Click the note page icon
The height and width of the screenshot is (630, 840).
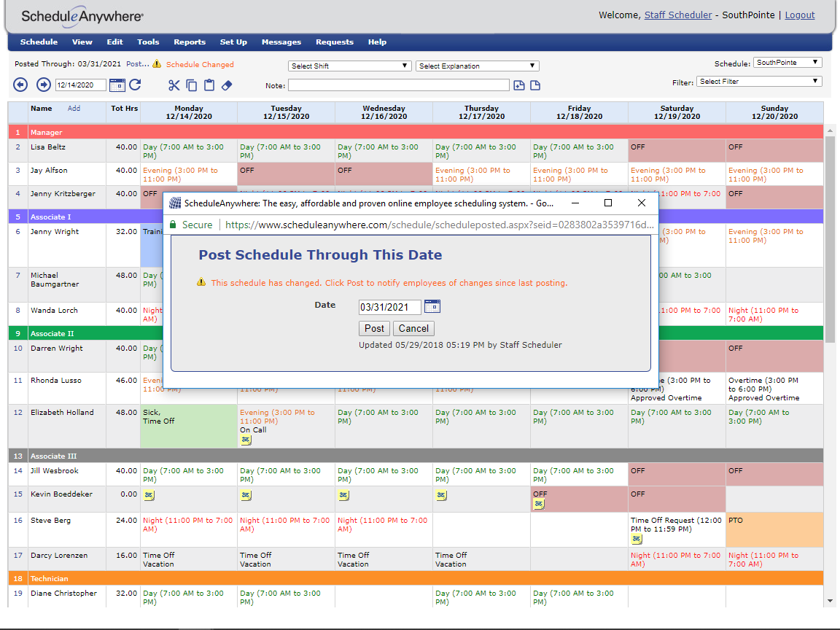[x=535, y=85]
